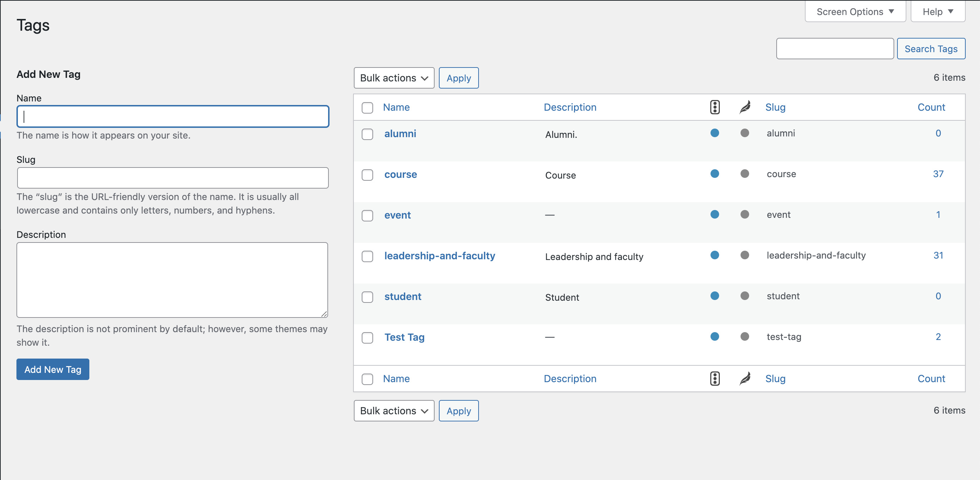Check the checkbox for the event tag

367,215
